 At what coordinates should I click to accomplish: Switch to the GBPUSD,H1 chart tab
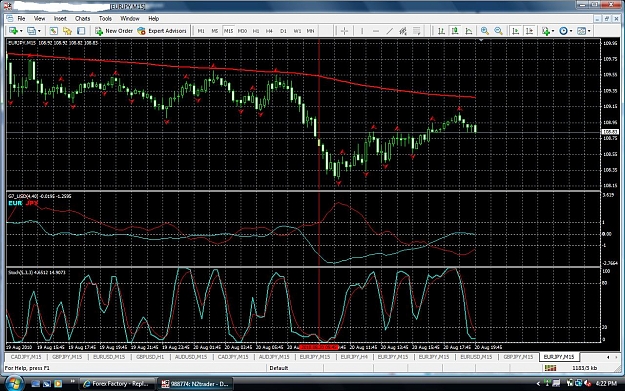point(150,357)
